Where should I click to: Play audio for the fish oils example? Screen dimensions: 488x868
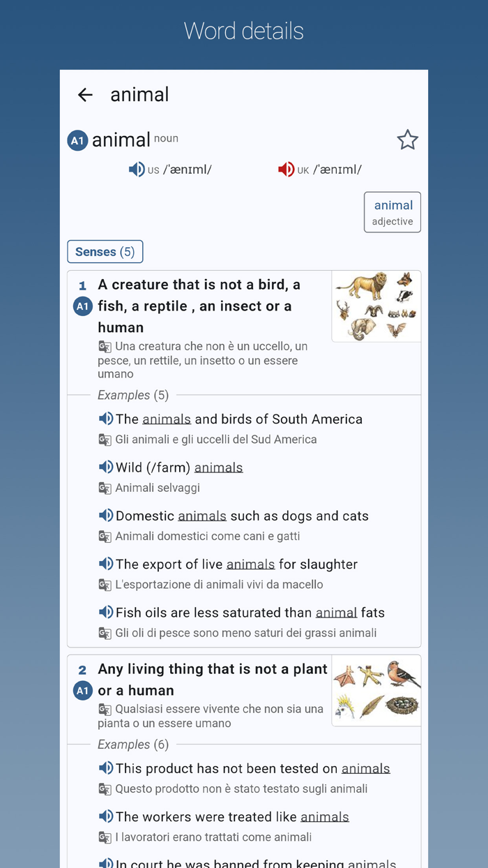(106, 612)
